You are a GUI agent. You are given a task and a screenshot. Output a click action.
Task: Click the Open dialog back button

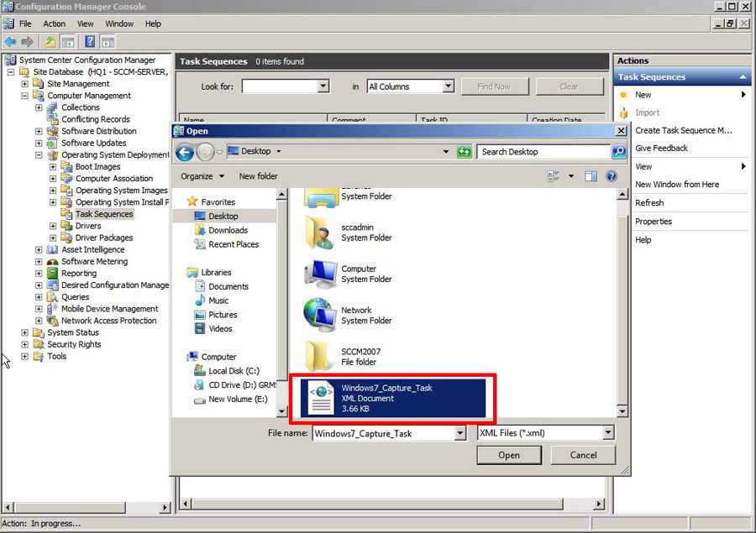point(185,152)
